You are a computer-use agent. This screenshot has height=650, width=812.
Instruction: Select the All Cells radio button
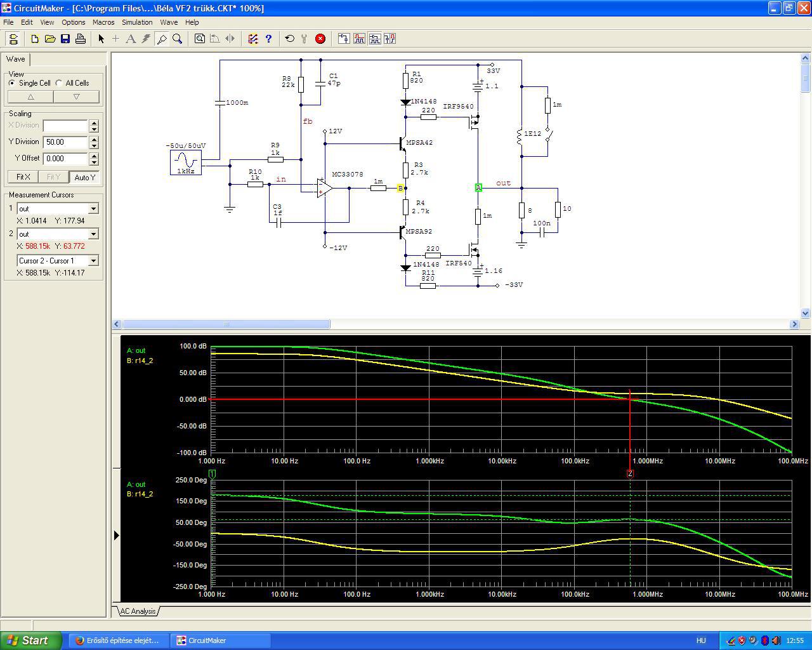pyautogui.click(x=59, y=83)
